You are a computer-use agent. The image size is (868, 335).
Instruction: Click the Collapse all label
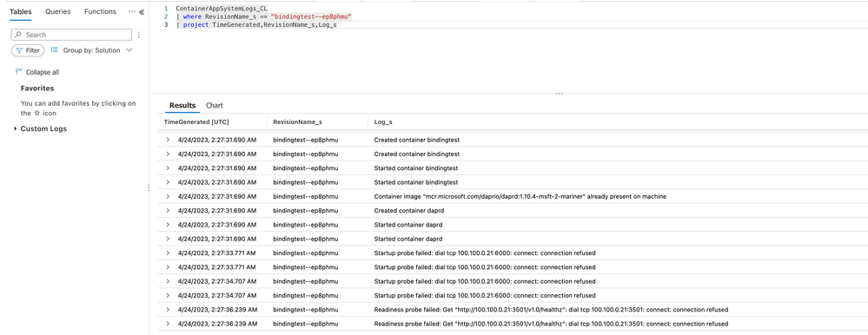(42, 72)
